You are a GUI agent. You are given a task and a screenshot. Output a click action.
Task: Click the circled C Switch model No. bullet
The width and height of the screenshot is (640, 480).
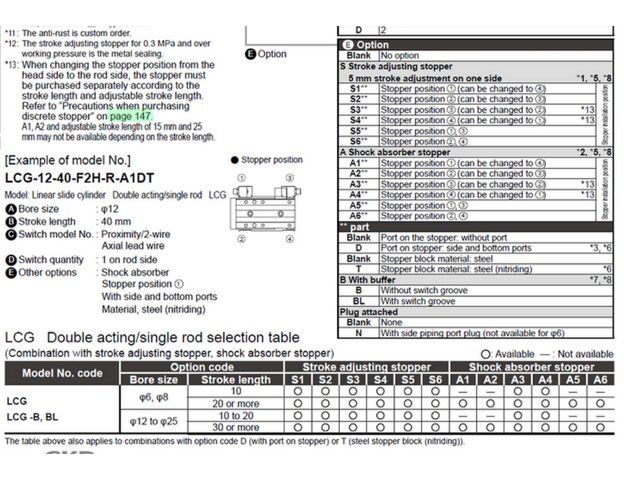(11, 235)
